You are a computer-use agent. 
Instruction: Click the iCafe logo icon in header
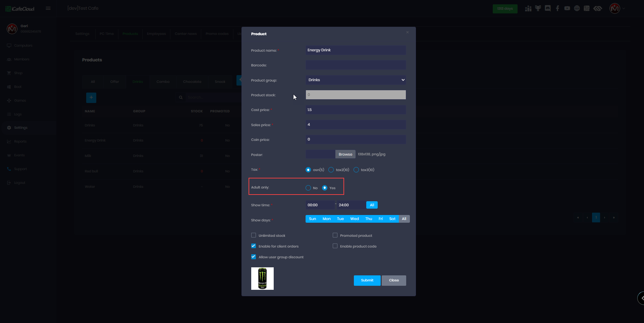[587, 8]
